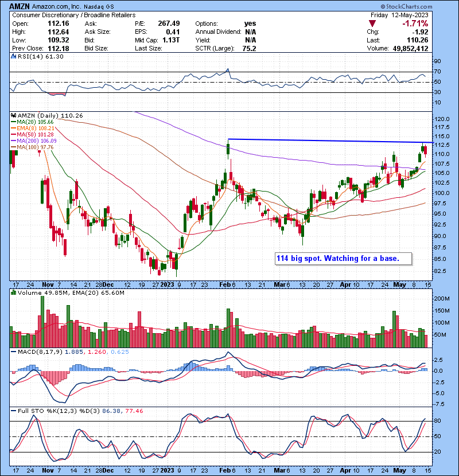
Task: Click the EPS value 0.41
Action: [x=173, y=32]
